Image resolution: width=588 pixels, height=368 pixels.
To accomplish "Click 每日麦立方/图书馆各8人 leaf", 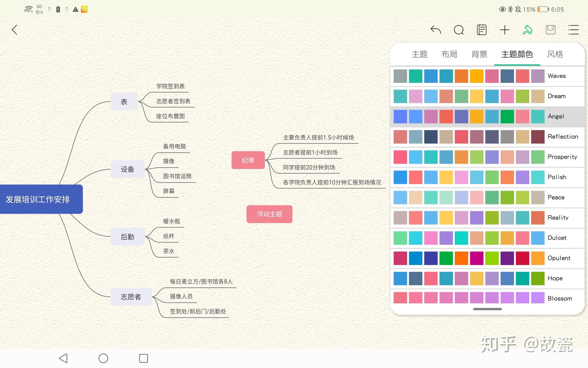I will (x=201, y=281).
